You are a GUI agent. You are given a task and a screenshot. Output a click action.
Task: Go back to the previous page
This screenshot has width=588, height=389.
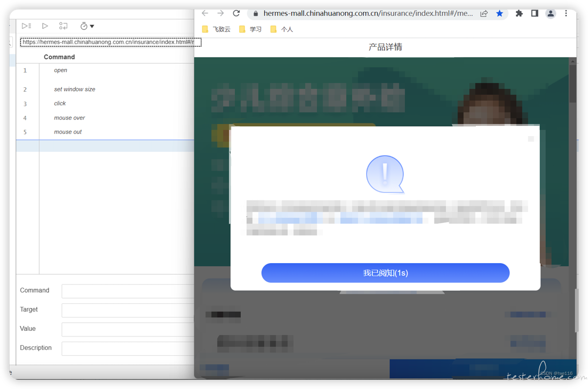(x=204, y=13)
